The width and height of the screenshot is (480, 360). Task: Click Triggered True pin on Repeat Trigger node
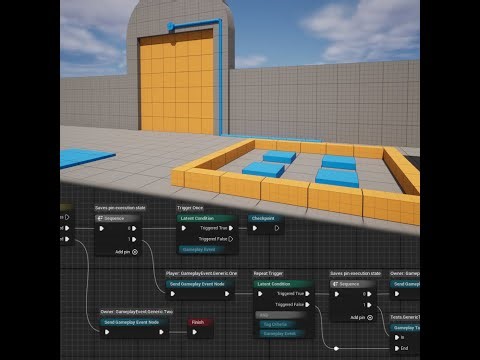307,294
